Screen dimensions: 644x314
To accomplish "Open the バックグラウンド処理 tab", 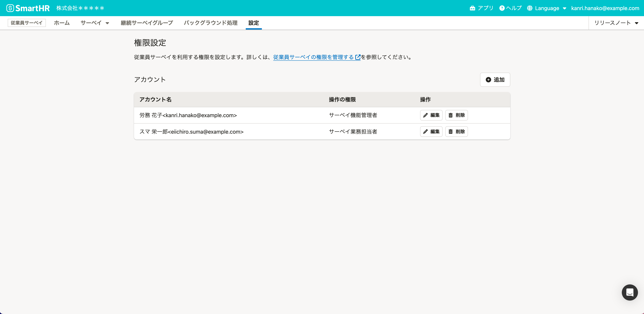I will pyautogui.click(x=211, y=23).
